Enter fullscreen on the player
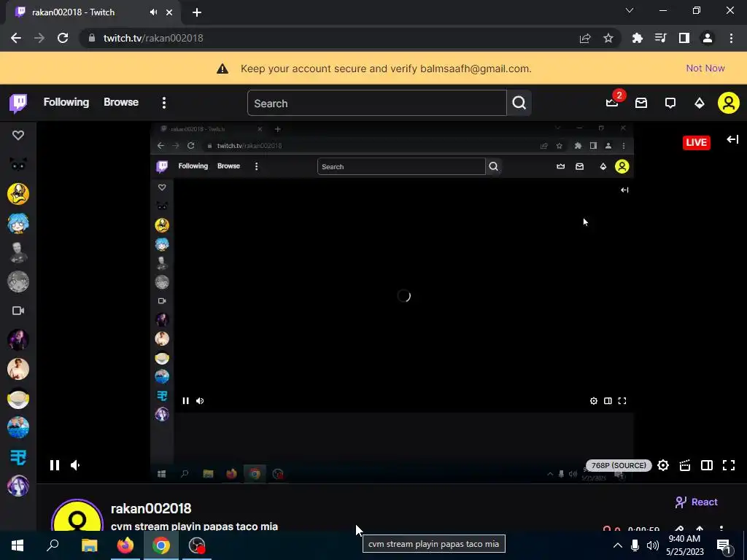 coord(729,465)
